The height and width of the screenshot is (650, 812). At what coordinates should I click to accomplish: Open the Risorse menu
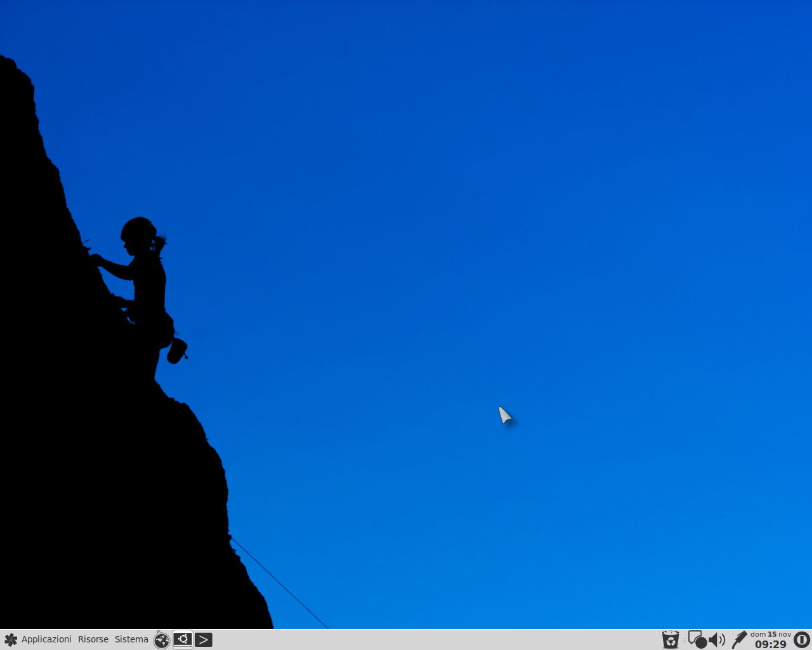coord(93,639)
